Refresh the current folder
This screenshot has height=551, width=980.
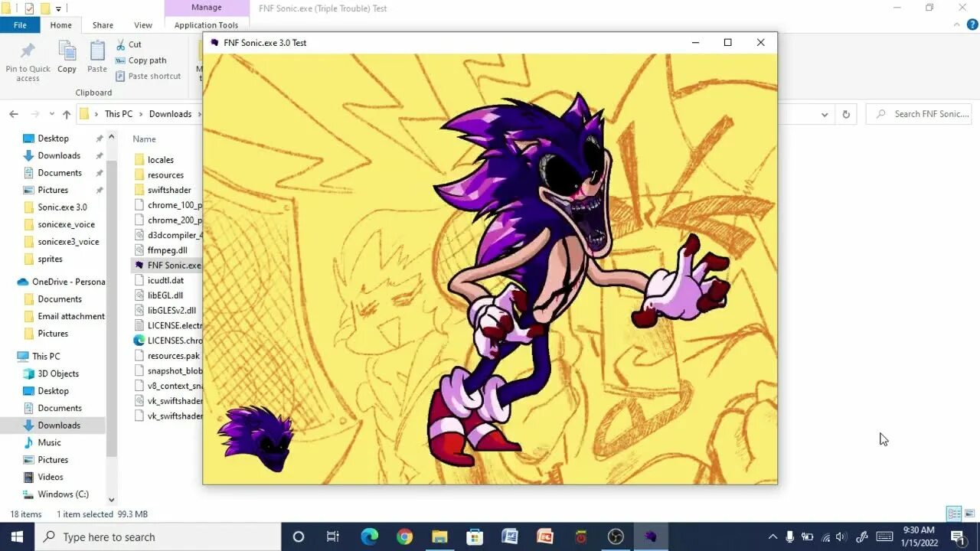(x=846, y=114)
